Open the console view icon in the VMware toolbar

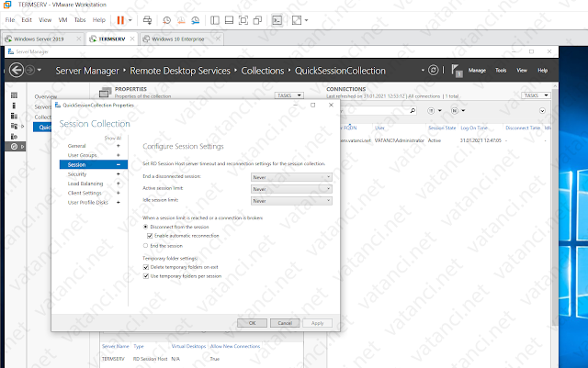point(277,20)
